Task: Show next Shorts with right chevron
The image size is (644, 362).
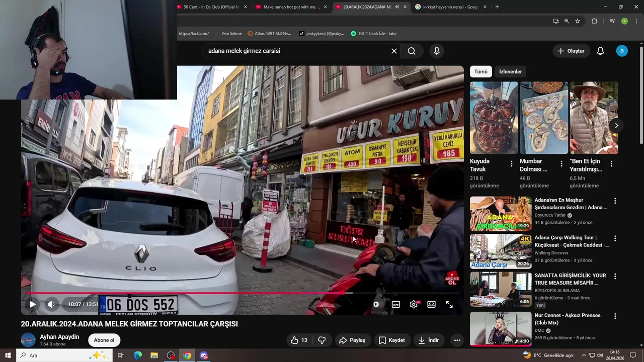Action: [x=616, y=125]
